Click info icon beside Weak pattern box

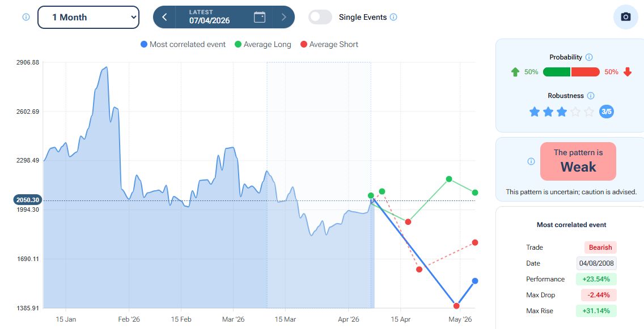click(531, 161)
